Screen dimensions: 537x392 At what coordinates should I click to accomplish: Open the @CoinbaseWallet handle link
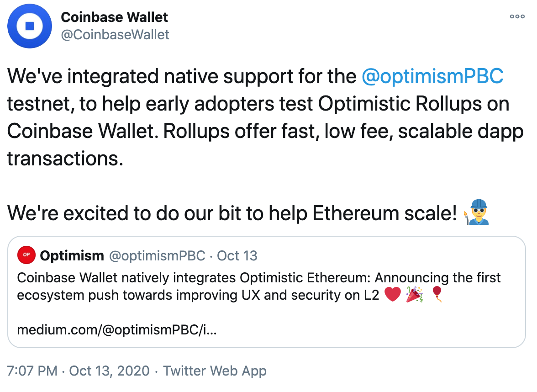(115, 34)
